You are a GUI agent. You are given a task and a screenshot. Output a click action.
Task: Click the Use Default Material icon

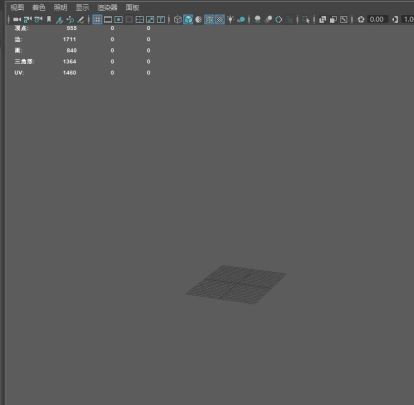[x=199, y=20]
